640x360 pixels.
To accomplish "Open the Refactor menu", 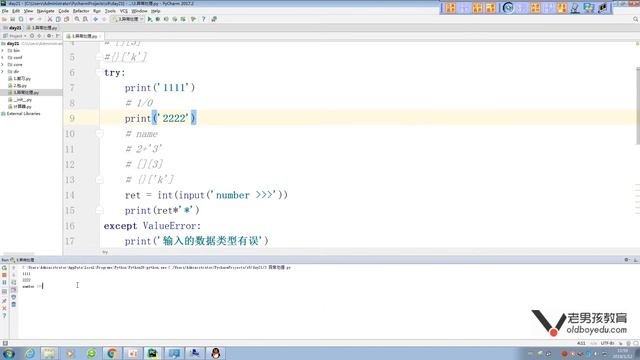I will [81, 11].
